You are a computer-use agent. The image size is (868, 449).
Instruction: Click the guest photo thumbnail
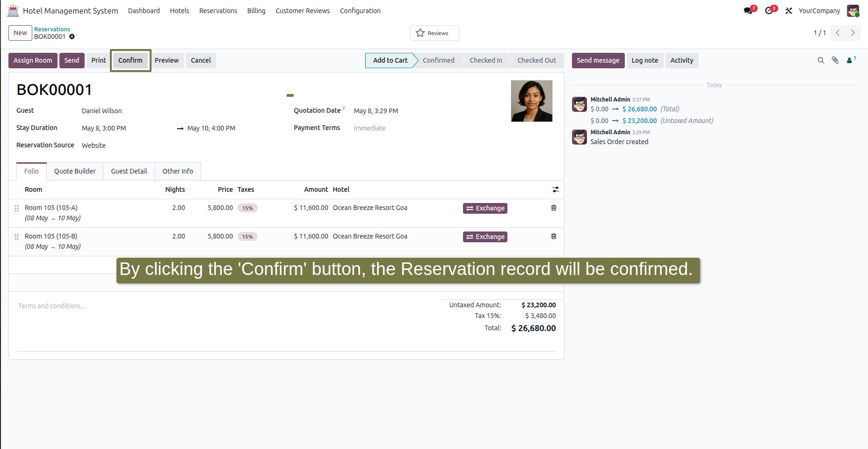(x=532, y=101)
